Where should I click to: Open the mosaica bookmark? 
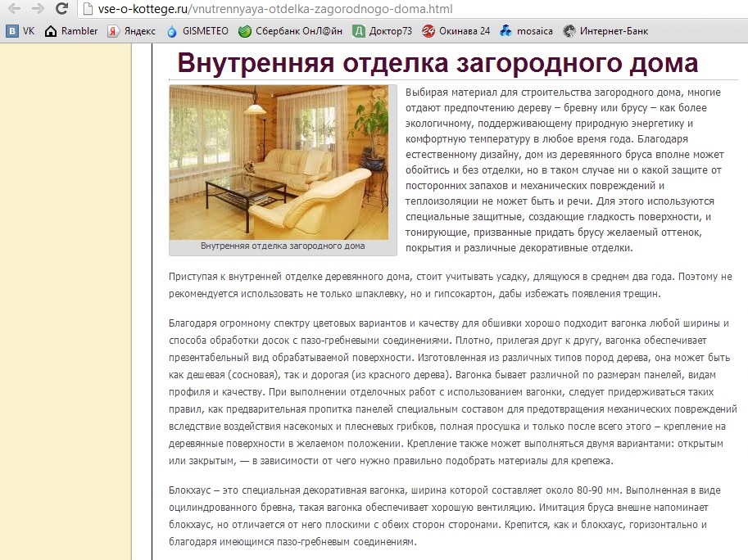(526, 31)
